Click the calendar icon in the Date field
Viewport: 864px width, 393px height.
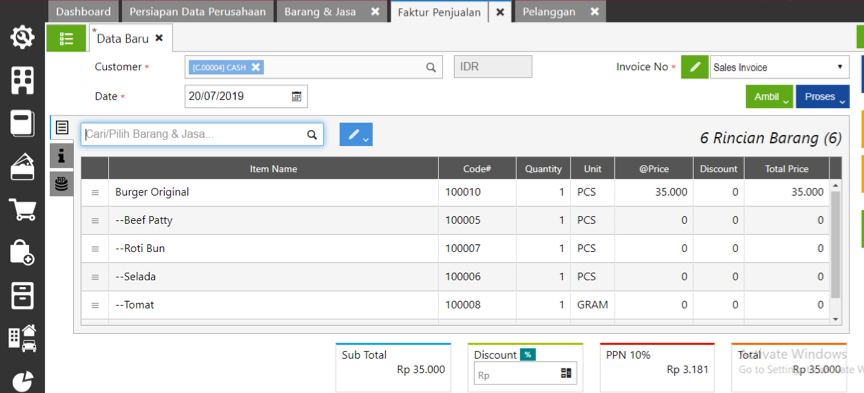click(296, 96)
